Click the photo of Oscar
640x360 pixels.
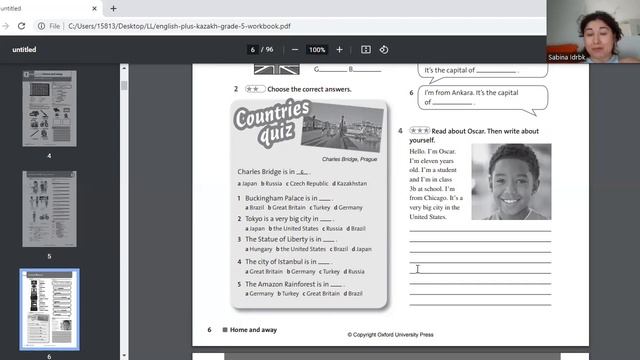pyautogui.click(x=511, y=182)
